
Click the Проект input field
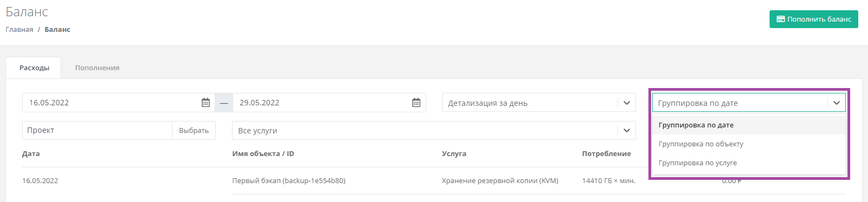(x=97, y=130)
